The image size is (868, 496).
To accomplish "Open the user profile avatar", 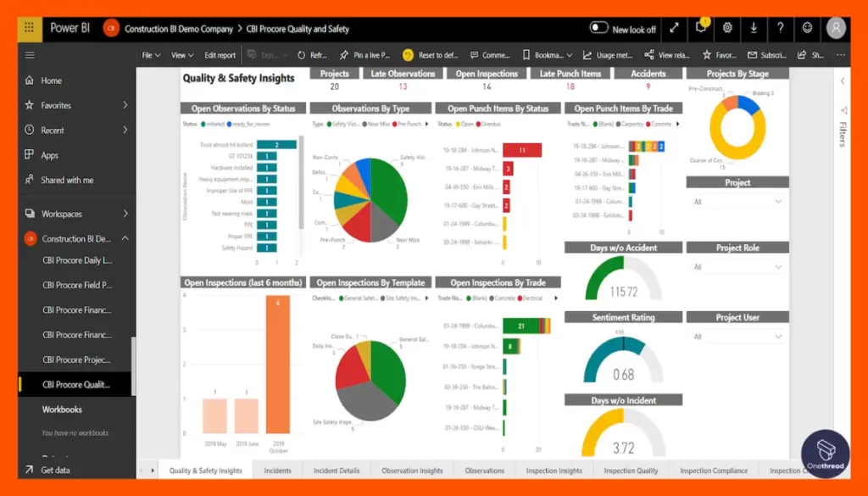I will click(836, 28).
